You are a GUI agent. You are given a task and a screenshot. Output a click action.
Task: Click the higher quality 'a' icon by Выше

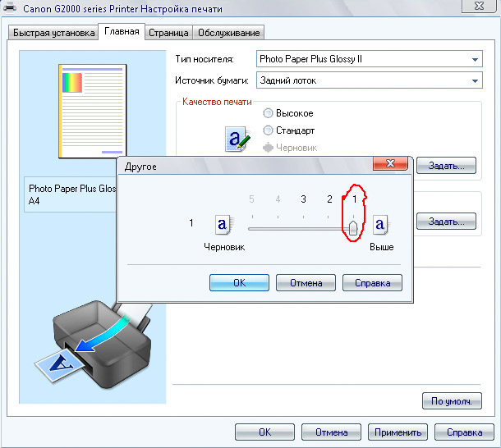point(380,225)
